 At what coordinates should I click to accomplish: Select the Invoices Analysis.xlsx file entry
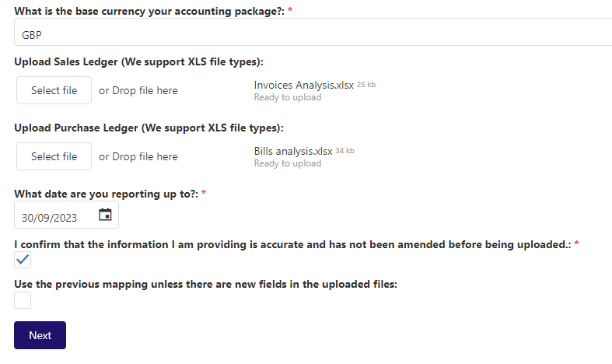(x=303, y=85)
